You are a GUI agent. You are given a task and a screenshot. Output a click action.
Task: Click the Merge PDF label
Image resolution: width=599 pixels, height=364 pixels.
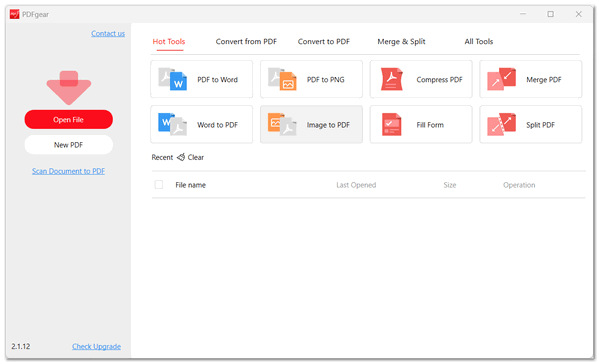tap(544, 79)
